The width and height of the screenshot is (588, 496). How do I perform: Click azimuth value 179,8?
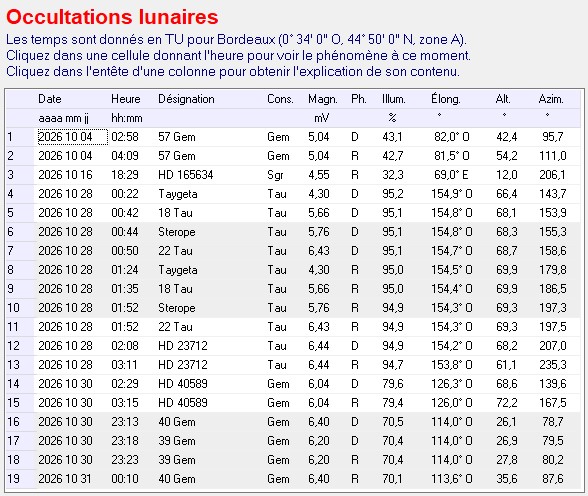pos(553,270)
